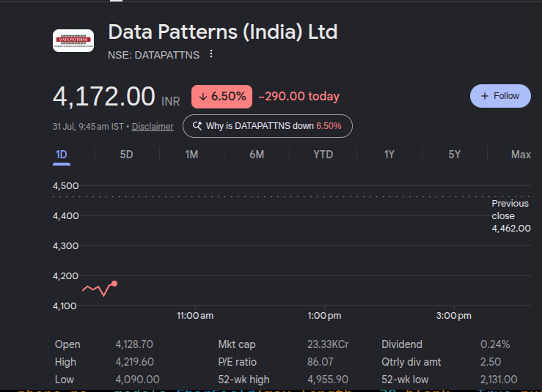Click the 3:00 pm axis label
This screenshot has height=392, width=542.
point(453,316)
